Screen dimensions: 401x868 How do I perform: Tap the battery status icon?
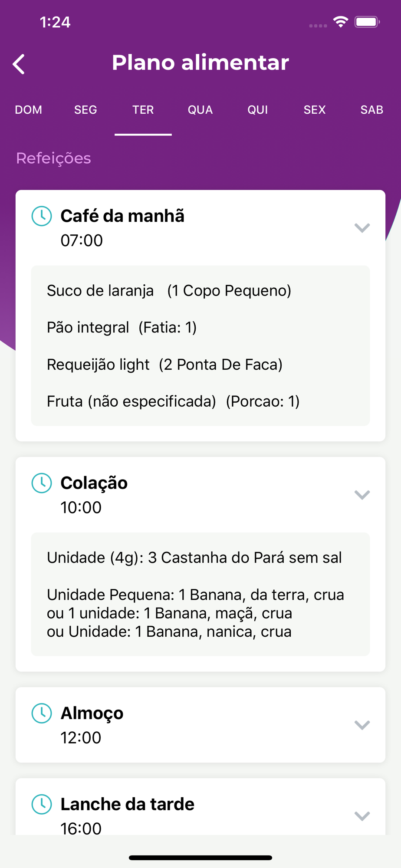[x=367, y=22]
